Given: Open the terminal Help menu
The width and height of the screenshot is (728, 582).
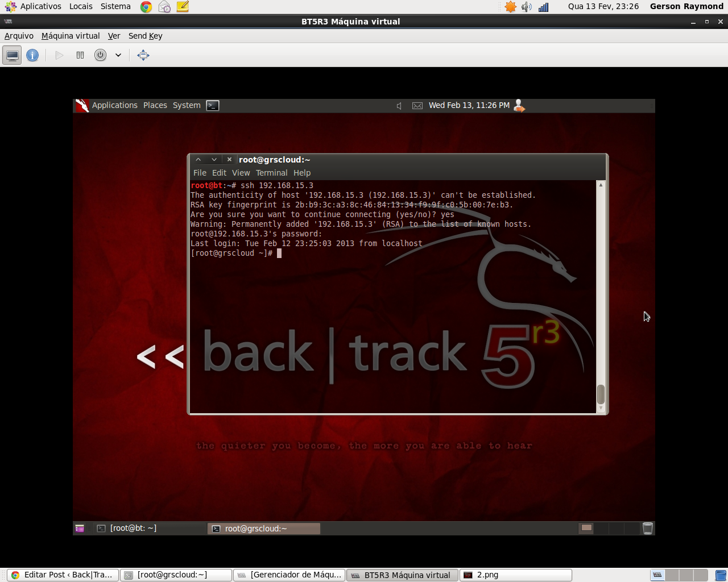Looking at the screenshot, I should click(x=302, y=173).
